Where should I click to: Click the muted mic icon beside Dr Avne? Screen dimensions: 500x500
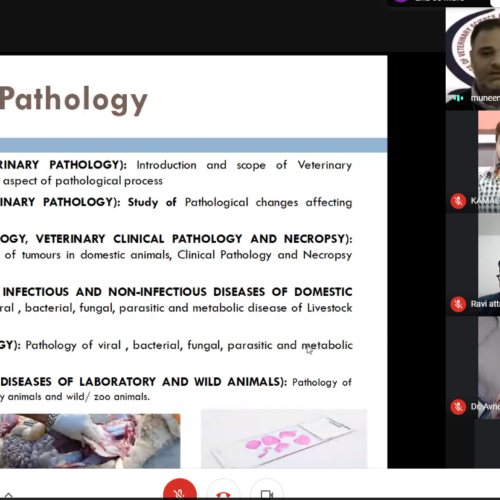(458, 407)
